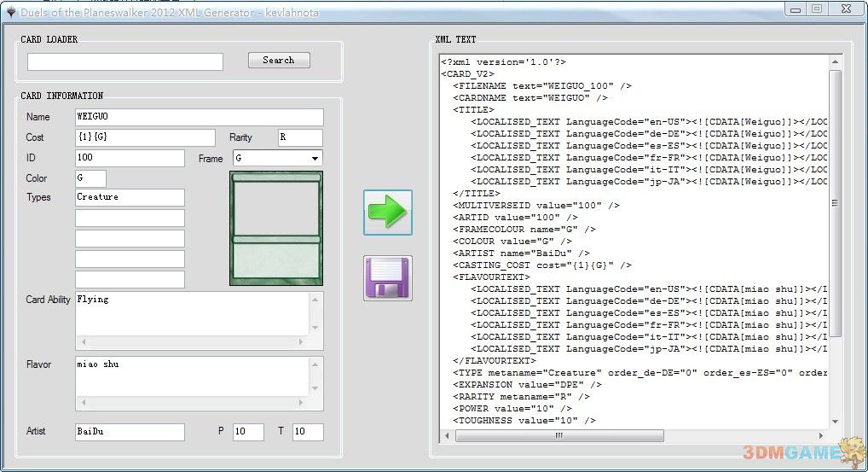The image size is (868, 472).
Task: Click the fourth empty Types field
Action: coord(130,259)
